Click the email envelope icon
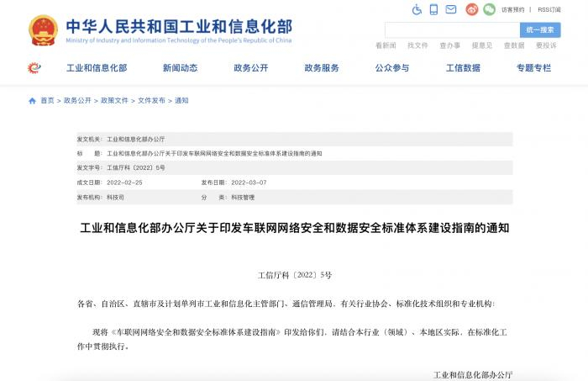Screen dimensions: 588x381 pyautogui.click(x=451, y=9)
